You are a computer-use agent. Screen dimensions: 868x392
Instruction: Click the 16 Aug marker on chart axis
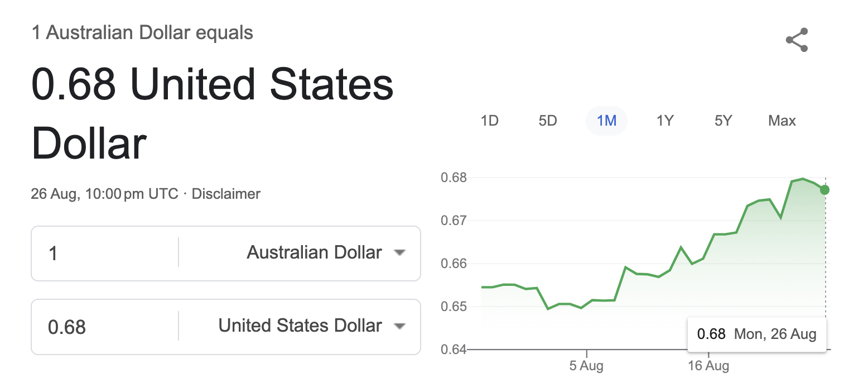tap(708, 366)
